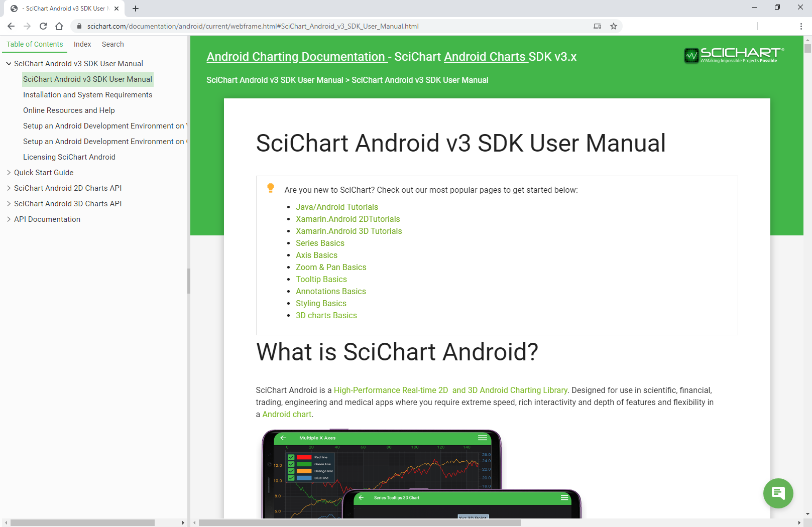The height and width of the screenshot is (527, 812).
Task: Click the page vertical scrollbar thumb
Action: [807, 48]
